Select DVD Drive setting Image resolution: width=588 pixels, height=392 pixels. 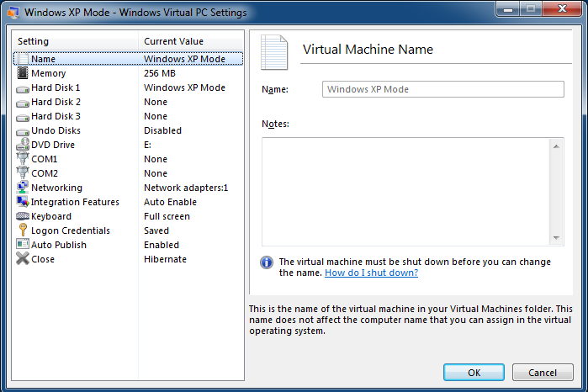(53, 145)
